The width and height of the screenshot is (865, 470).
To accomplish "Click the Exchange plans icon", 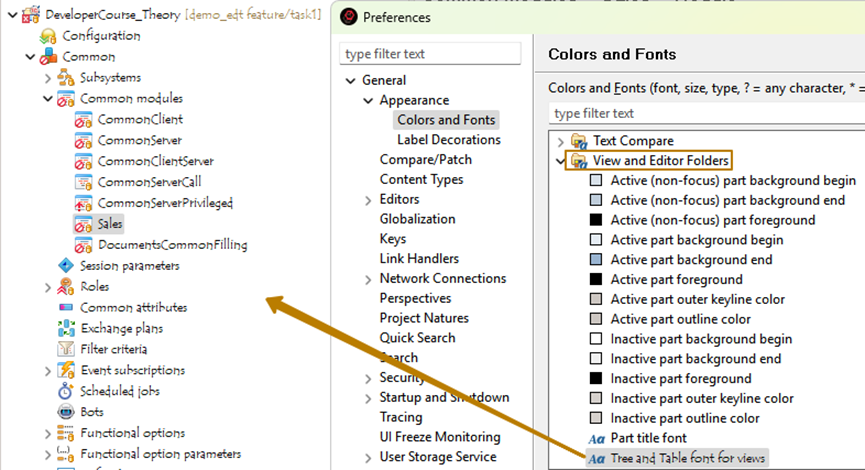I will (x=66, y=328).
